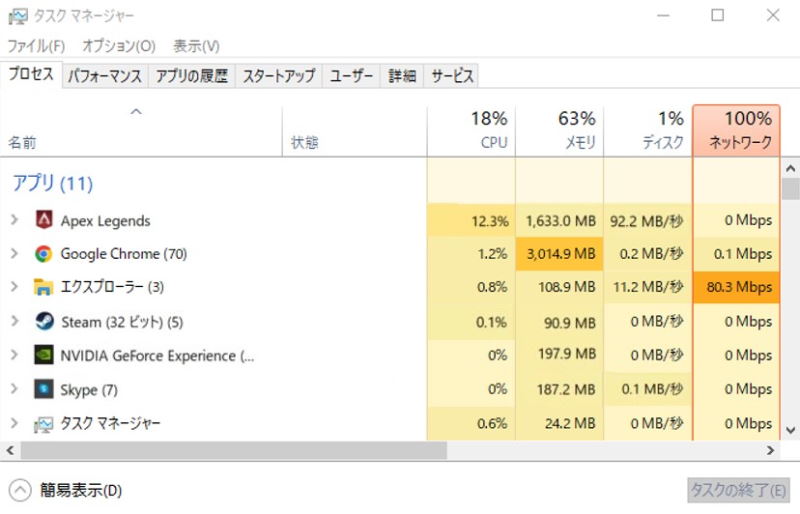Expand the エクスプローラー (3) process group
The image size is (800, 514).
(14, 286)
